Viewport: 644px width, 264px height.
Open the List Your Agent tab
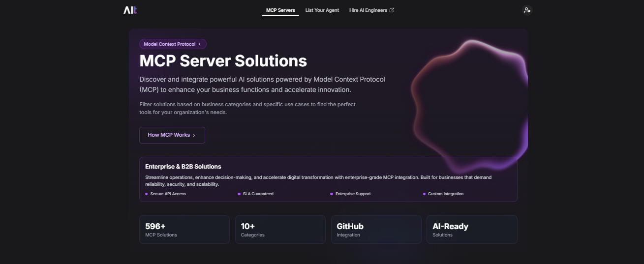coord(322,10)
